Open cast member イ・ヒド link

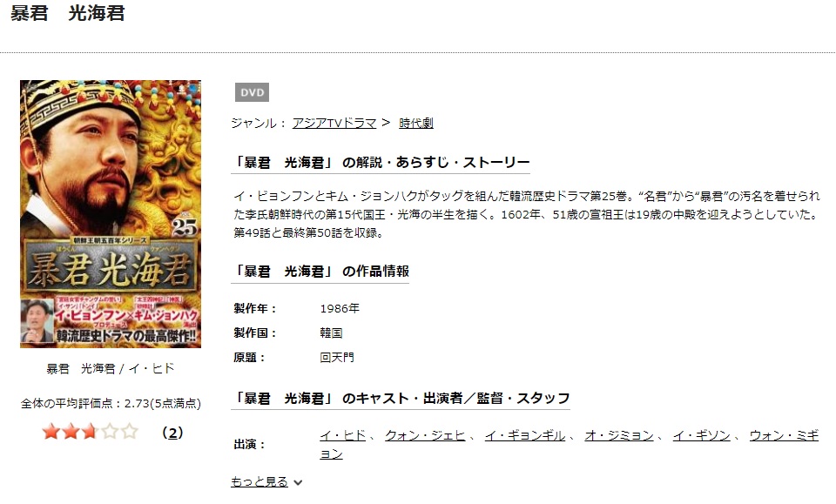click(343, 436)
